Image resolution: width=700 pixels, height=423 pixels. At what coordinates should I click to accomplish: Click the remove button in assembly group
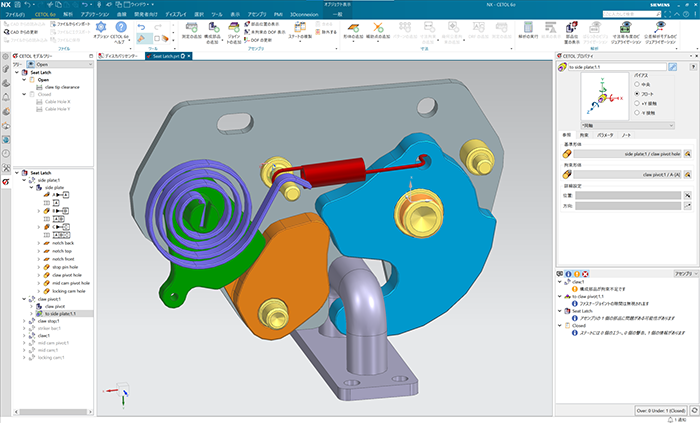pos(326,32)
